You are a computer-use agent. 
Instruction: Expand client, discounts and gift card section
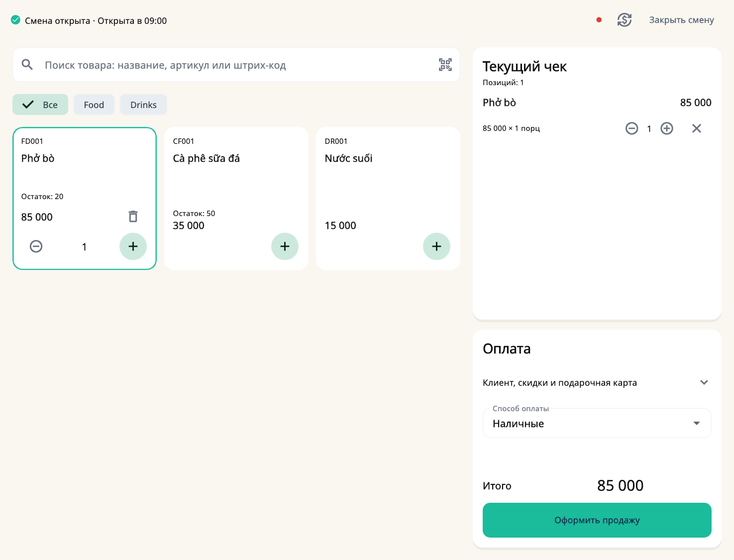(597, 382)
